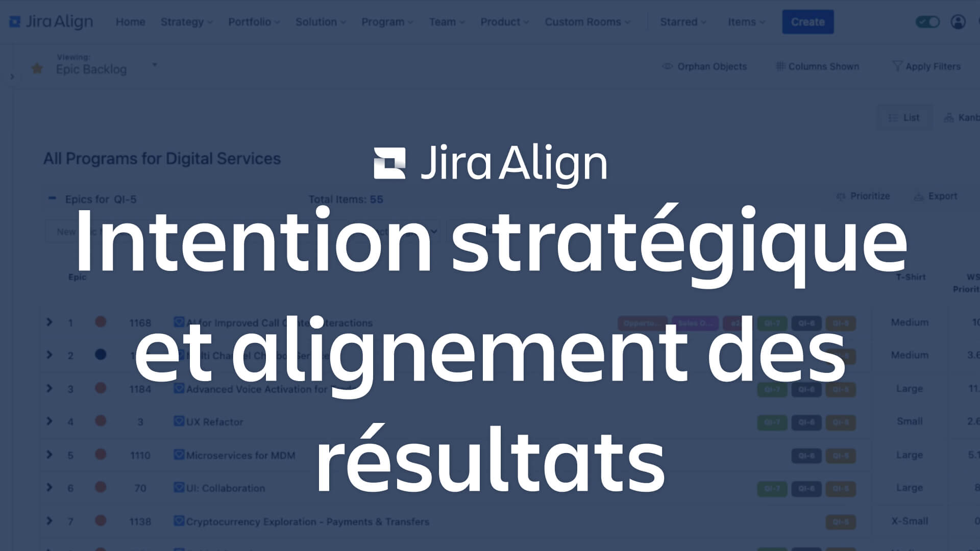Click the Create button
Screen dimensions: 980x551
pos(807,21)
